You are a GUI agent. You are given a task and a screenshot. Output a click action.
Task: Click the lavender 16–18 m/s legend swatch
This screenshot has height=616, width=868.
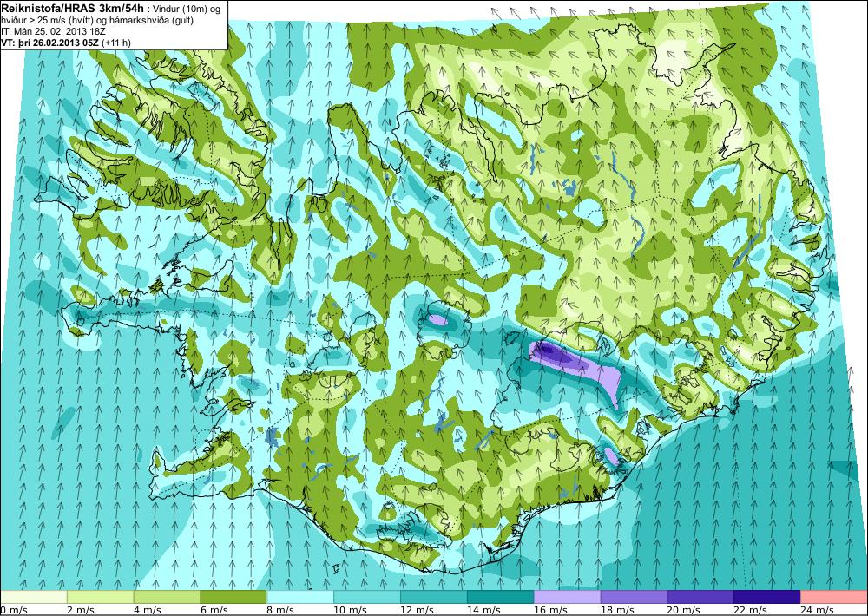point(568,597)
